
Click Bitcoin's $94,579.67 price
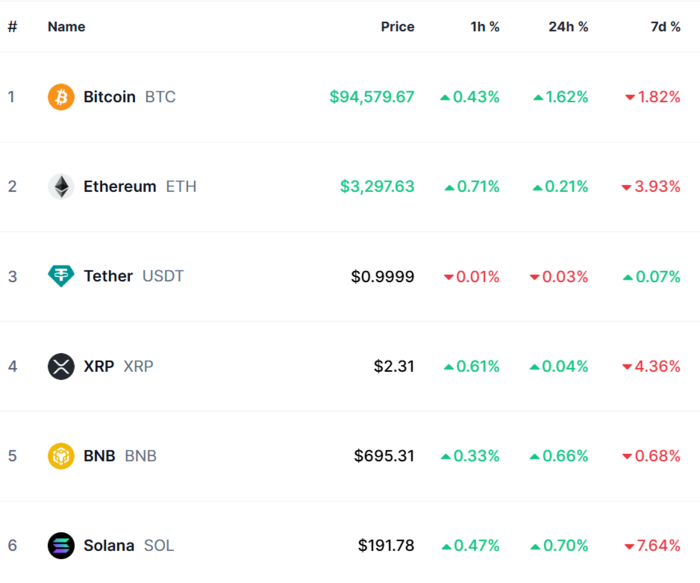372,97
